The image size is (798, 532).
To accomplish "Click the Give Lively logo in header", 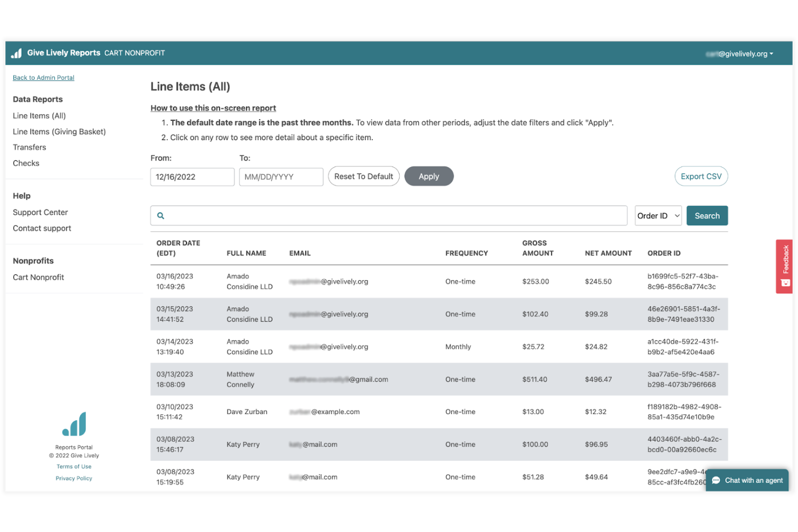I will click(17, 53).
